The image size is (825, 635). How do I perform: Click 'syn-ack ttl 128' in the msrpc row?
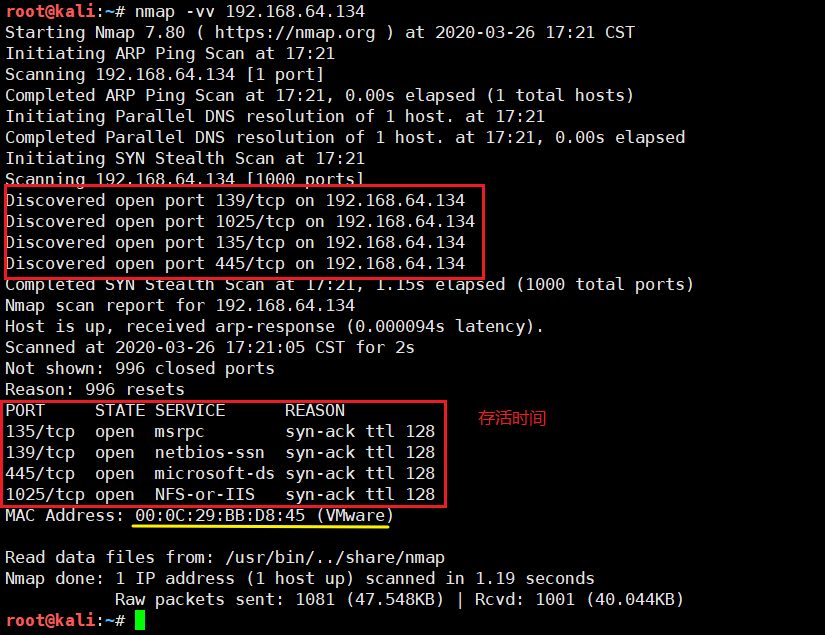(x=360, y=432)
